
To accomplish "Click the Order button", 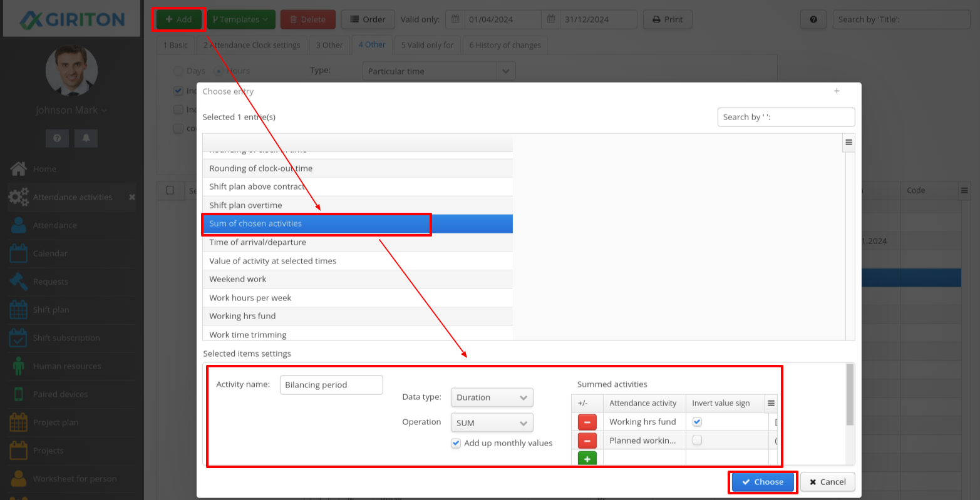I will coord(368,19).
